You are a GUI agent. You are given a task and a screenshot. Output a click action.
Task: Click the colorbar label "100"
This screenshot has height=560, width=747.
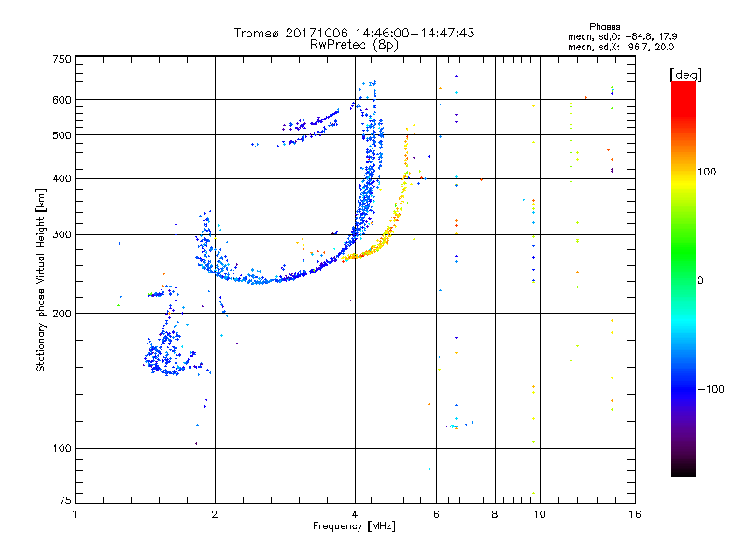707,172
